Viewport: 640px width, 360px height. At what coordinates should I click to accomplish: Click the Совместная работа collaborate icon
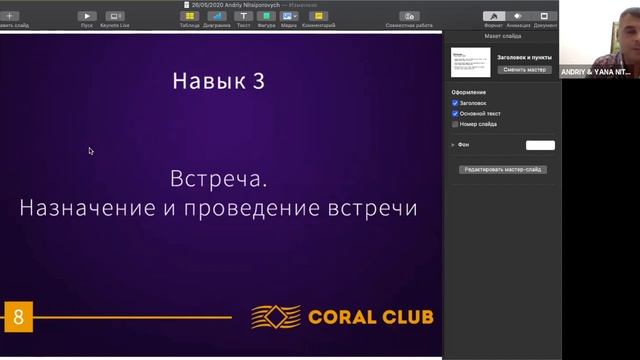409,16
